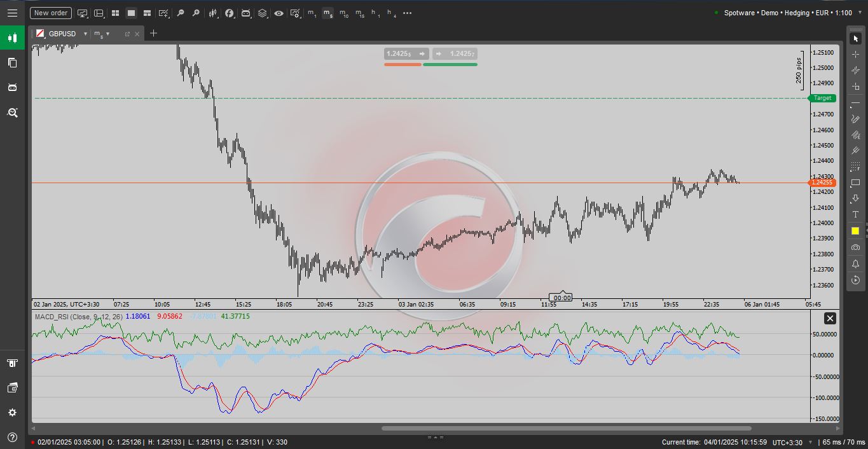
Task: Open price alerts with the bell icon
Action: tap(854, 263)
